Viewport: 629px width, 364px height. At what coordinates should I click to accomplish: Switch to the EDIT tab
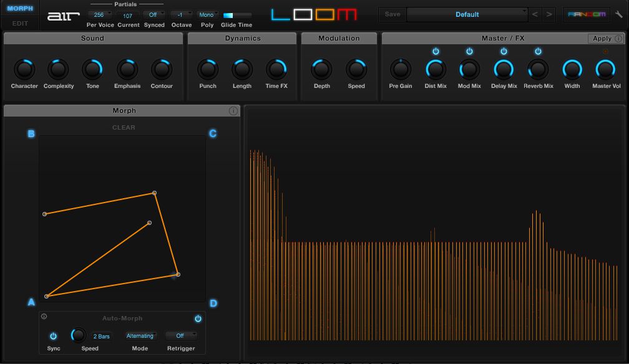tap(20, 24)
